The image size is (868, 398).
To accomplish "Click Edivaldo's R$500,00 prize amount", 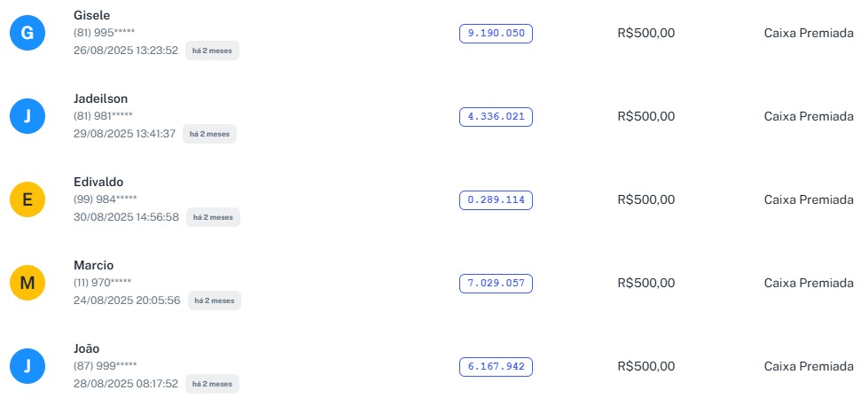I will pos(646,199).
